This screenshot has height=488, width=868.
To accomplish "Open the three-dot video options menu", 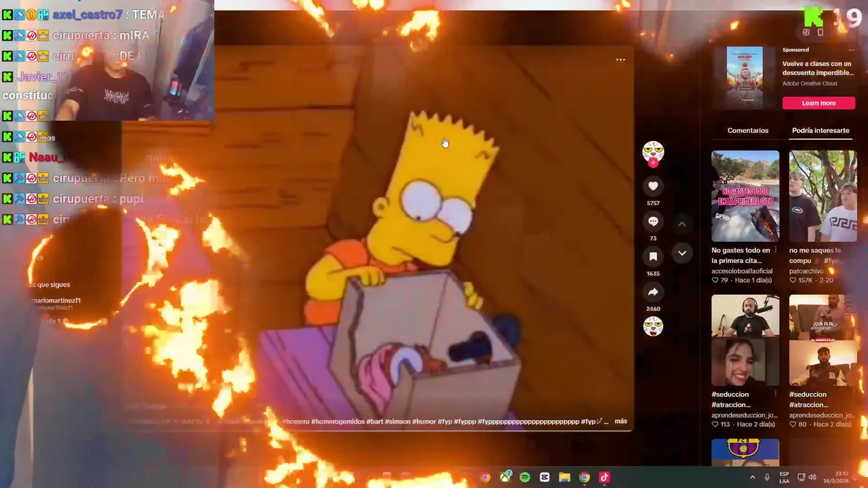I will [620, 60].
